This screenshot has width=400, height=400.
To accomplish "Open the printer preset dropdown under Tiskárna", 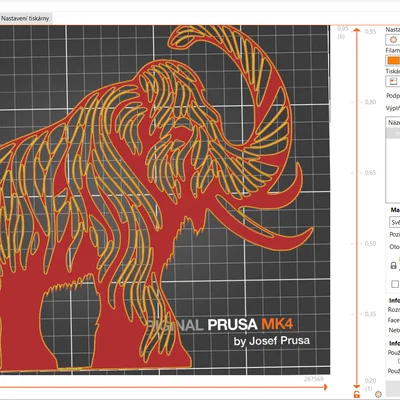I will point(393,81).
